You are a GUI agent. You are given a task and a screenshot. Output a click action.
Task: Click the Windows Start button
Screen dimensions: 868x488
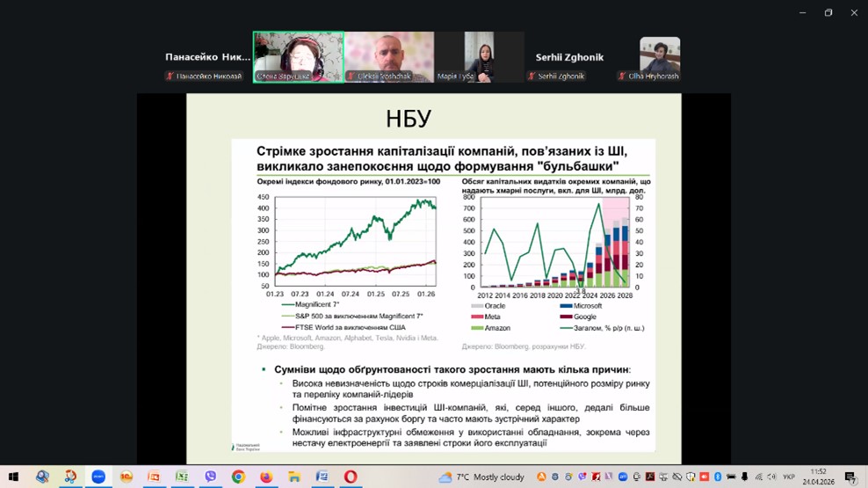point(13,477)
